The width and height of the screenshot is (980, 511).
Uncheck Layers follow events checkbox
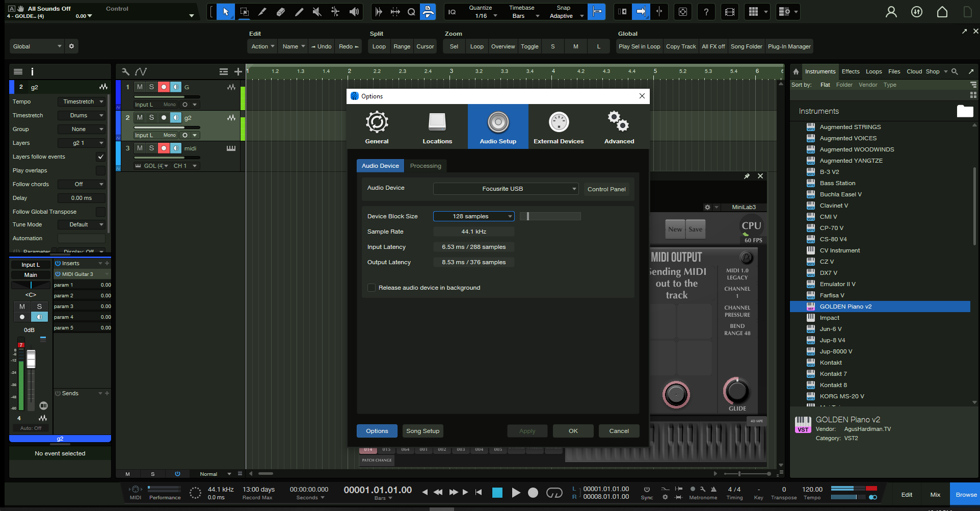click(x=100, y=157)
